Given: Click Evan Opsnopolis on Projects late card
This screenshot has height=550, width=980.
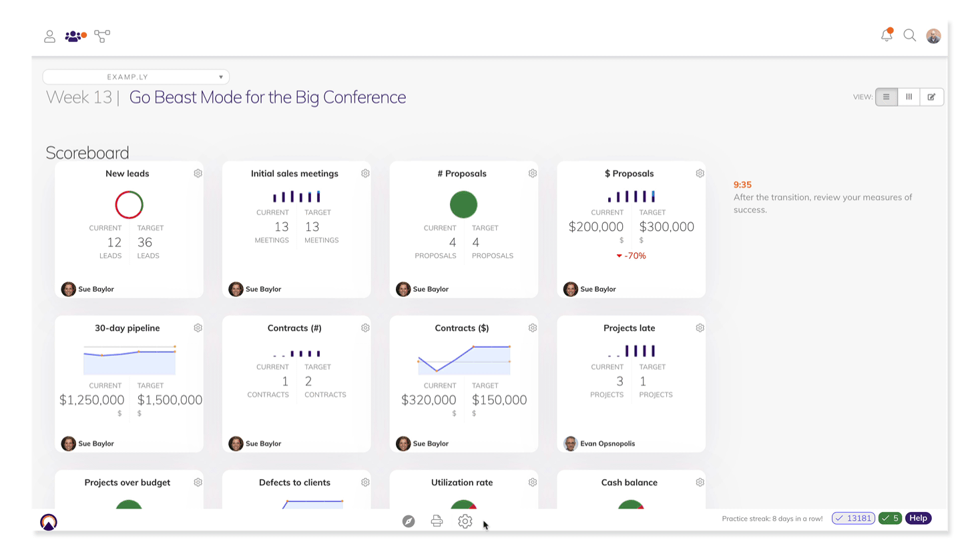Looking at the screenshot, I should 607,443.
